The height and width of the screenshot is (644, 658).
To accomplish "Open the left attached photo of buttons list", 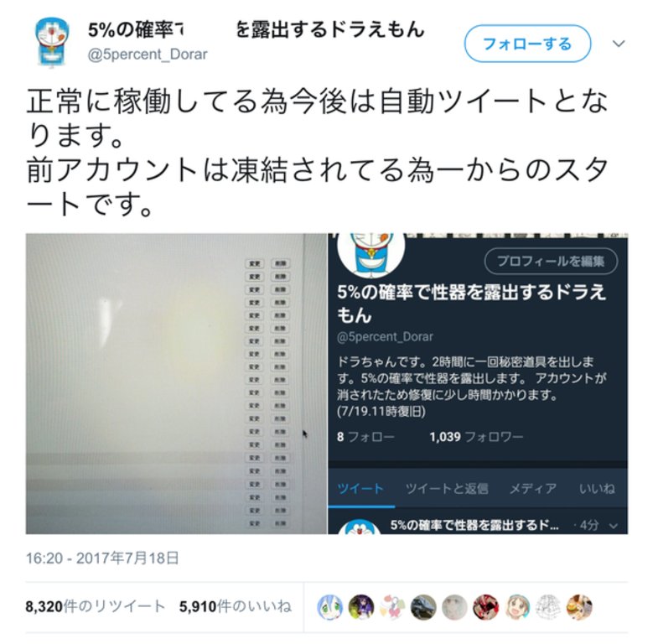I will pyautogui.click(x=176, y=384).
